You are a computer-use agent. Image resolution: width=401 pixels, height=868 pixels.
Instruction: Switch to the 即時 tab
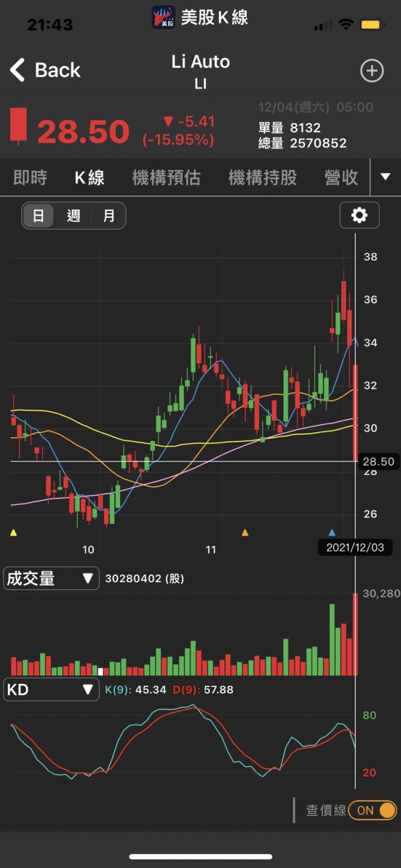tap(30, 178)
